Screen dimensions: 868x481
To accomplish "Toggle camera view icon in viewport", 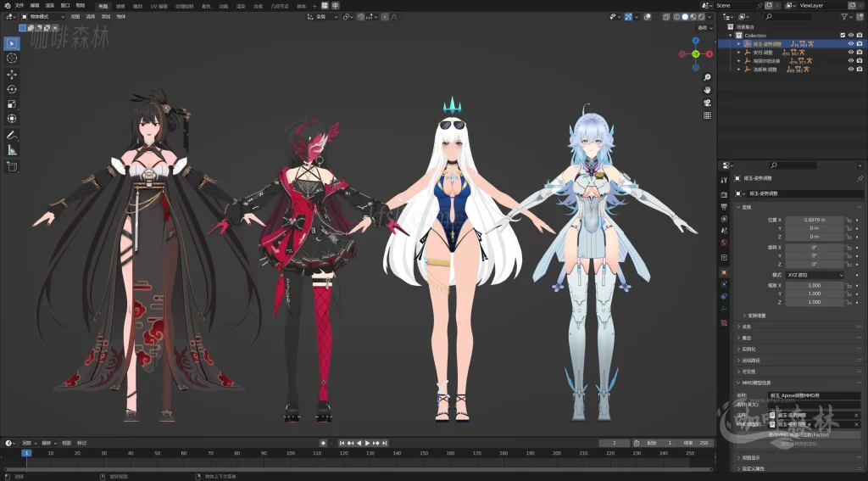I will coord(707,103).
